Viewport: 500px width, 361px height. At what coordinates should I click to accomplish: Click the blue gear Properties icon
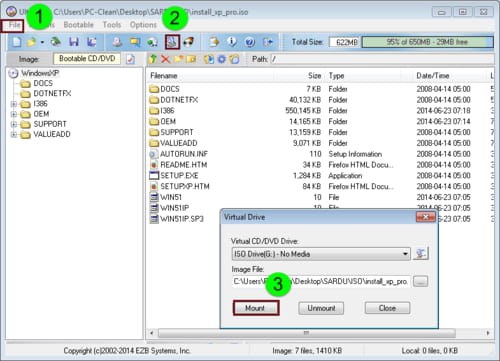coord(222,59)
